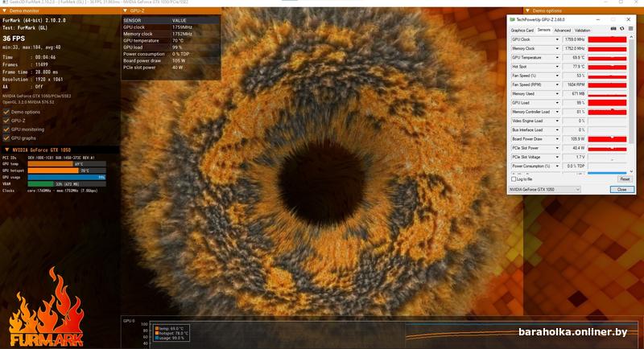The width and height of the screenshot is (644, 349).
Task: Switch to the Advanced tab
Action: (x=562, y=29)
